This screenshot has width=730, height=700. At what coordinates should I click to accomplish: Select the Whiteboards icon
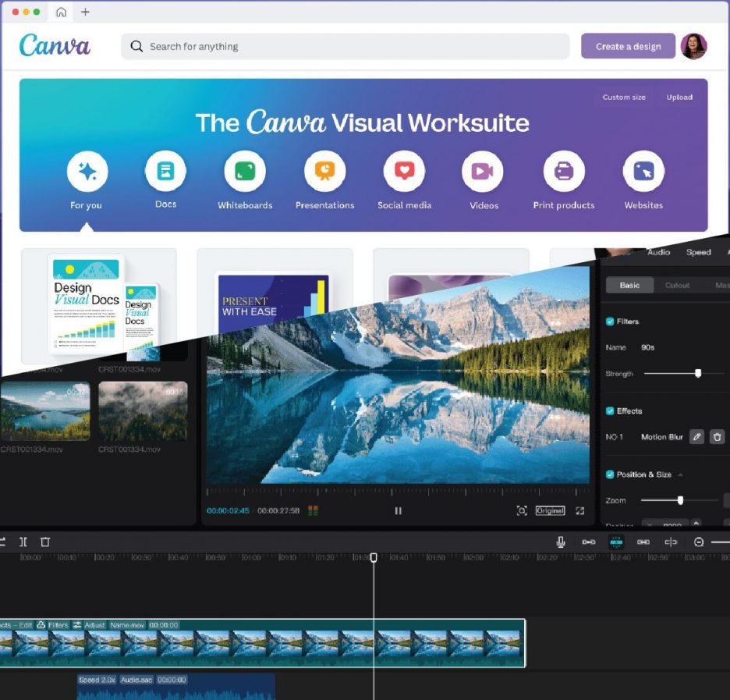click(244, 172)
